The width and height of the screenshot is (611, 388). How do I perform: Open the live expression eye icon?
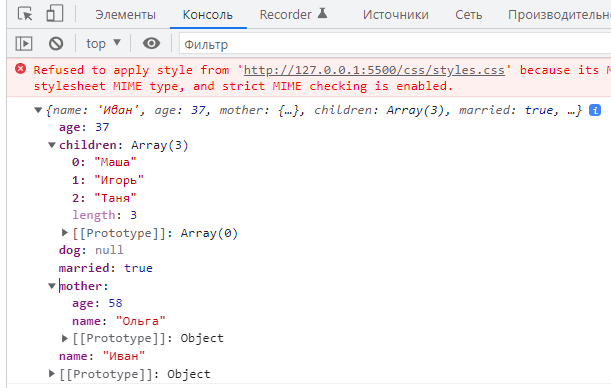(151, 43)
